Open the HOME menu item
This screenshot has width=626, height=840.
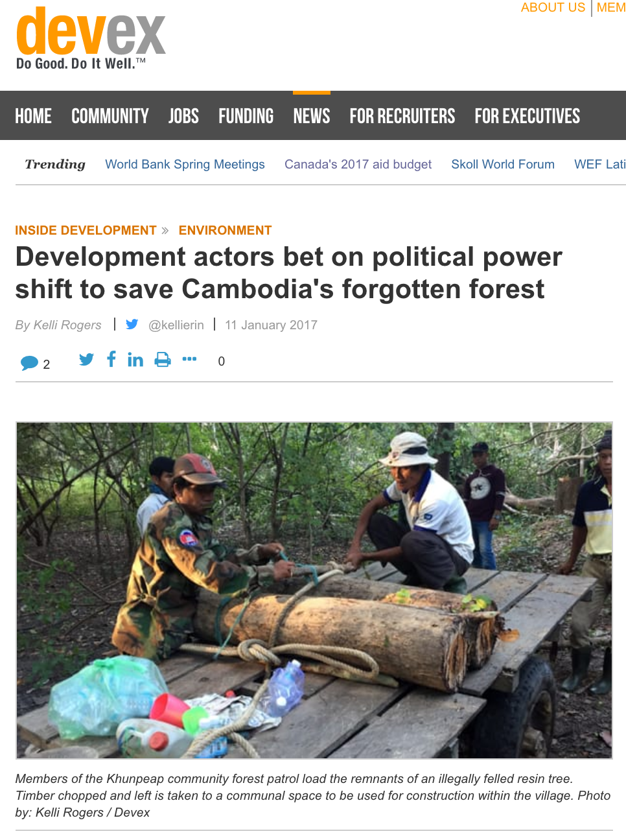click(x=33, y=116)
